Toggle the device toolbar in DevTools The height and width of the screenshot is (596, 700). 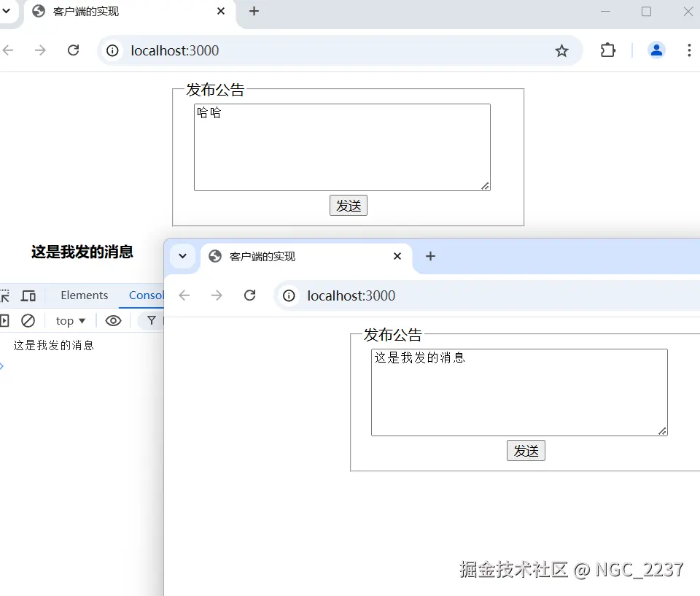[x=28, y=295]
